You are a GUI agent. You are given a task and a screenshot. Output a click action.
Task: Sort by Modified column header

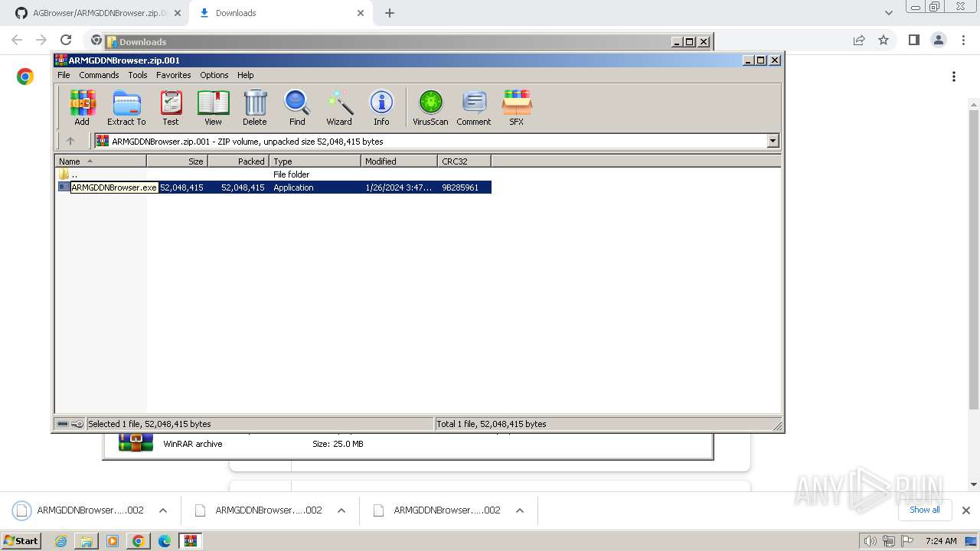pyautogui.click(x=400, y=161)
